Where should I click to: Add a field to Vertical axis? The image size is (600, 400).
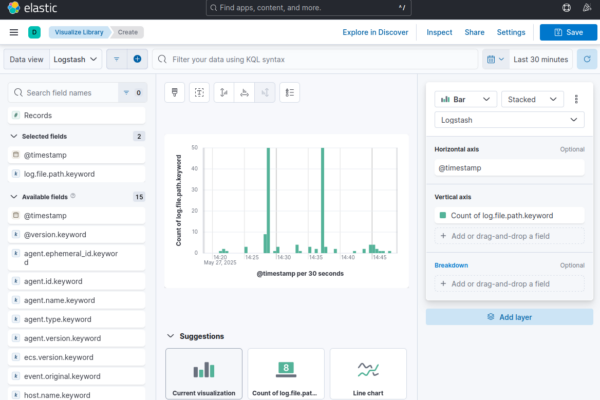[x=509, y=236]
